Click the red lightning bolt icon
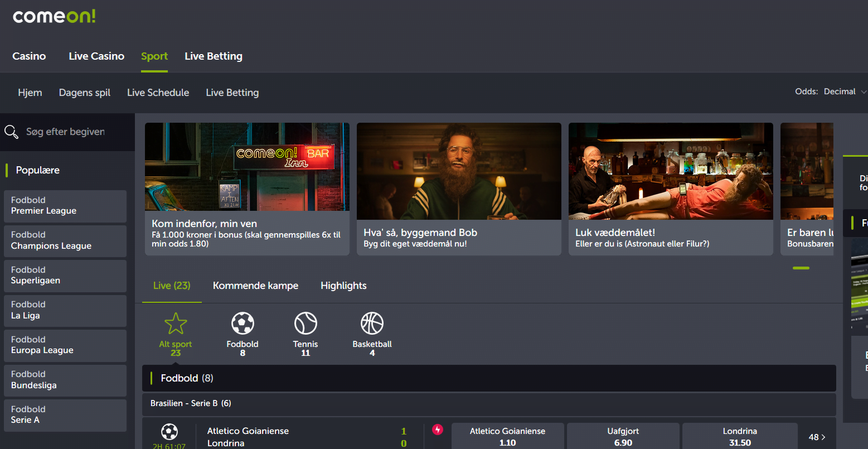868x449 pixels. [x=438, y=429]
